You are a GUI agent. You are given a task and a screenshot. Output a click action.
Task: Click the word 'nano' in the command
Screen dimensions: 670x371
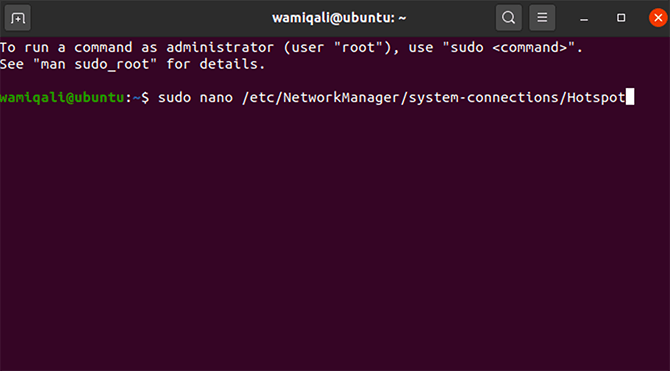(216, 97)
